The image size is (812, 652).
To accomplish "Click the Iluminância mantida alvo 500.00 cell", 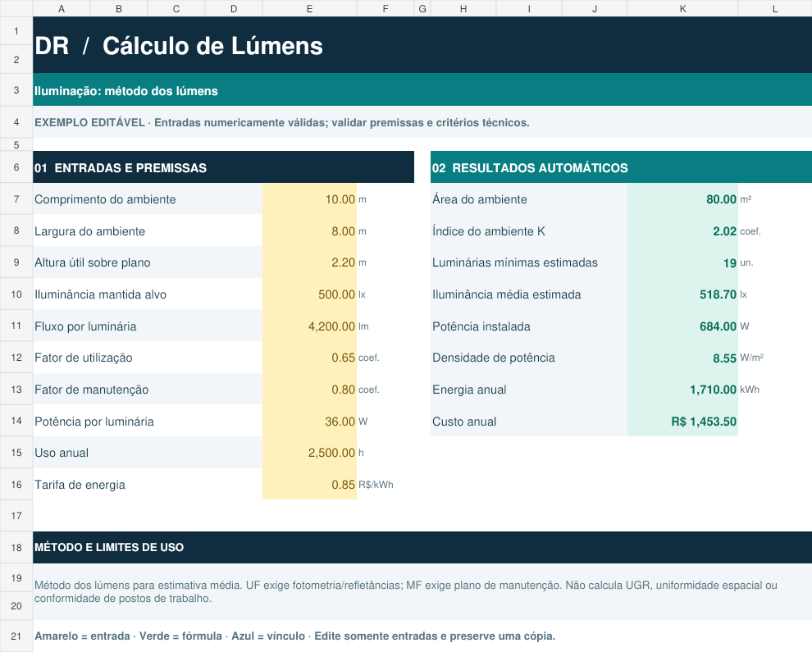I will 309,294.
